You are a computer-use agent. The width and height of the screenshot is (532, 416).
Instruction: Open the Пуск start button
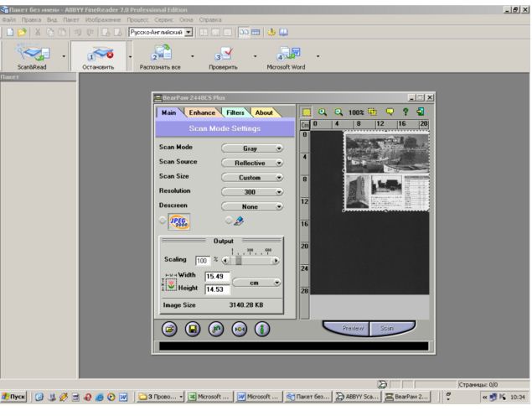(14, 397)
